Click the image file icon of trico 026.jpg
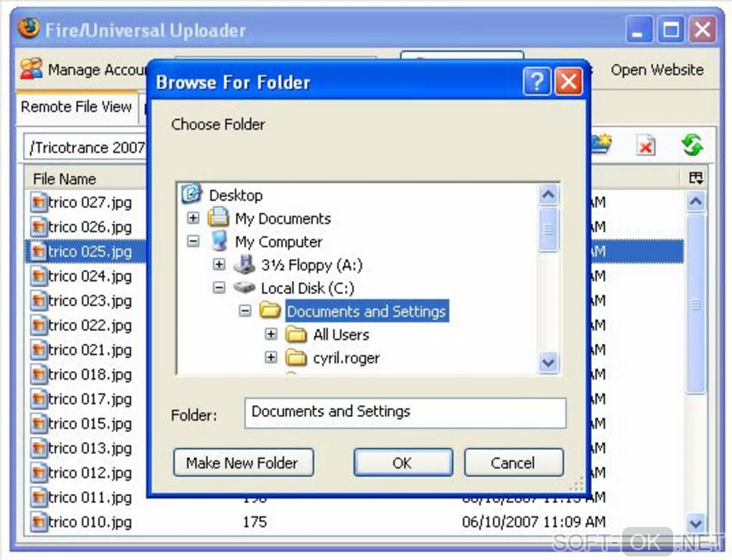The width and height of the screenshot is (732, 560). tap(39, 227)
